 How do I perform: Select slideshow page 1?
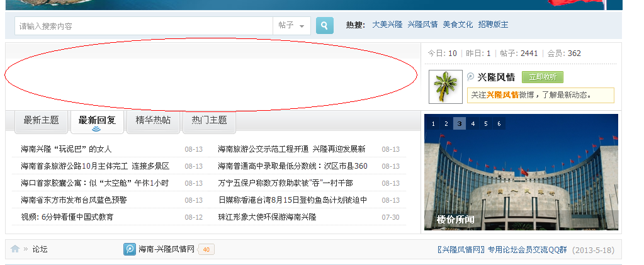[433, 123]
